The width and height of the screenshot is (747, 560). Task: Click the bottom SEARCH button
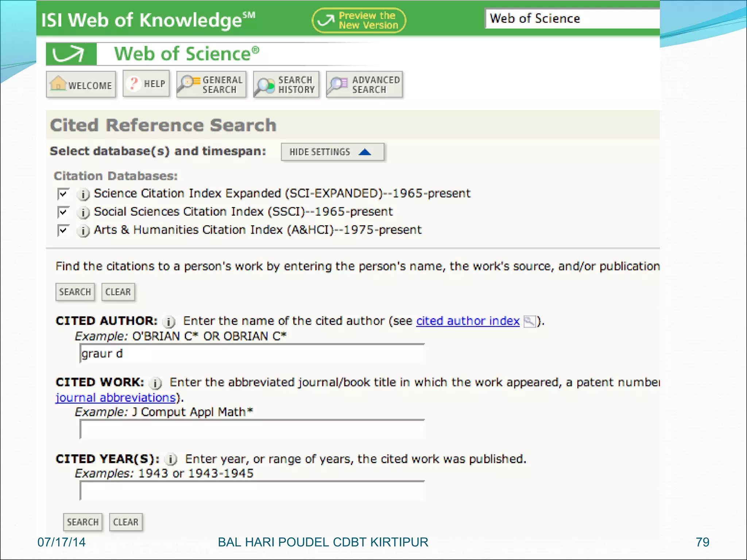click(x=83, y=522)
